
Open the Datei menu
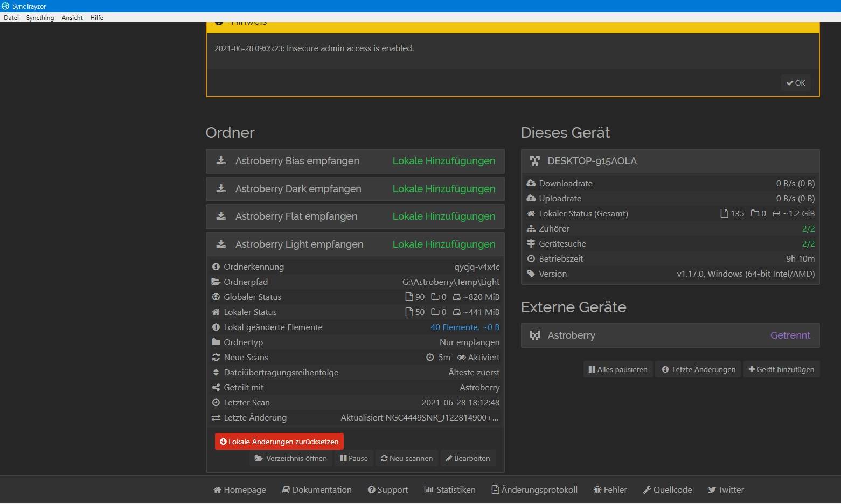[x=11, y=18]
